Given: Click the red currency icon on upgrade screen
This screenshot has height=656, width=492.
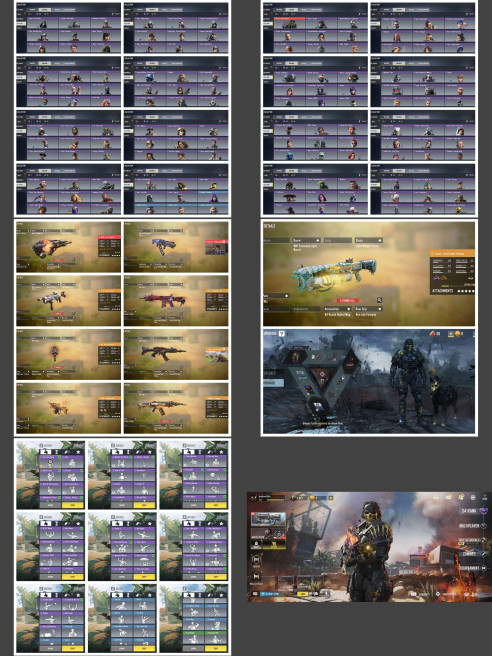Looking at the screenshot, I should point(433,333).
